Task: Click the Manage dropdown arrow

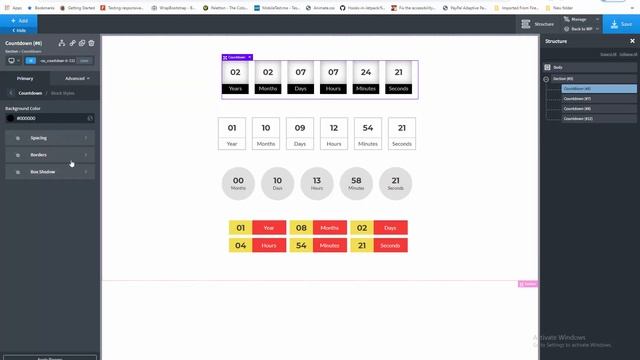Action: (x=597, y=19)
